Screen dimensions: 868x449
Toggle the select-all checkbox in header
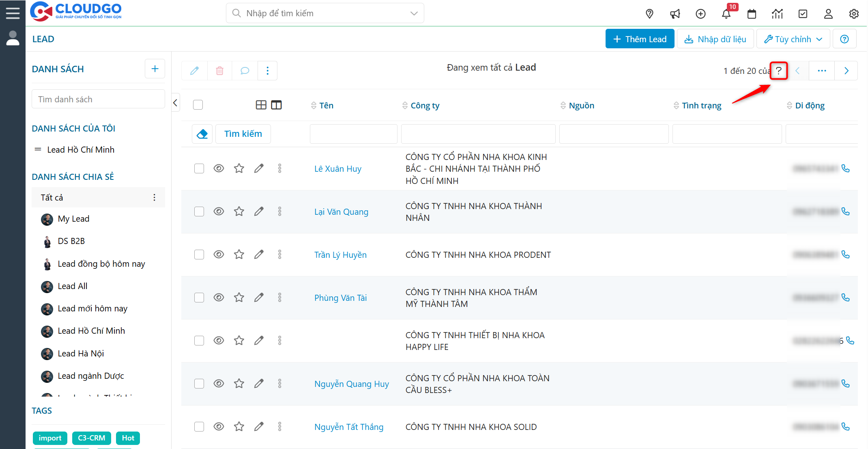[198, 105]
